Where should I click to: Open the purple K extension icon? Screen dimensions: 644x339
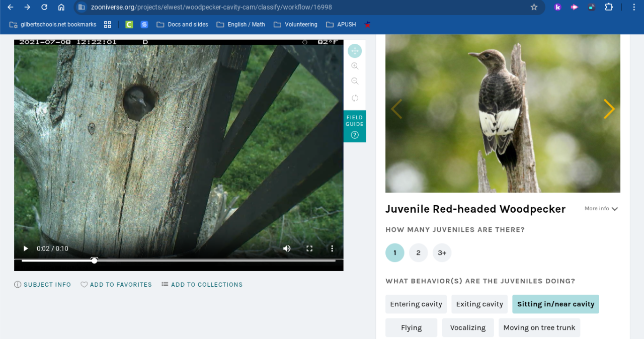click(557, 7)
